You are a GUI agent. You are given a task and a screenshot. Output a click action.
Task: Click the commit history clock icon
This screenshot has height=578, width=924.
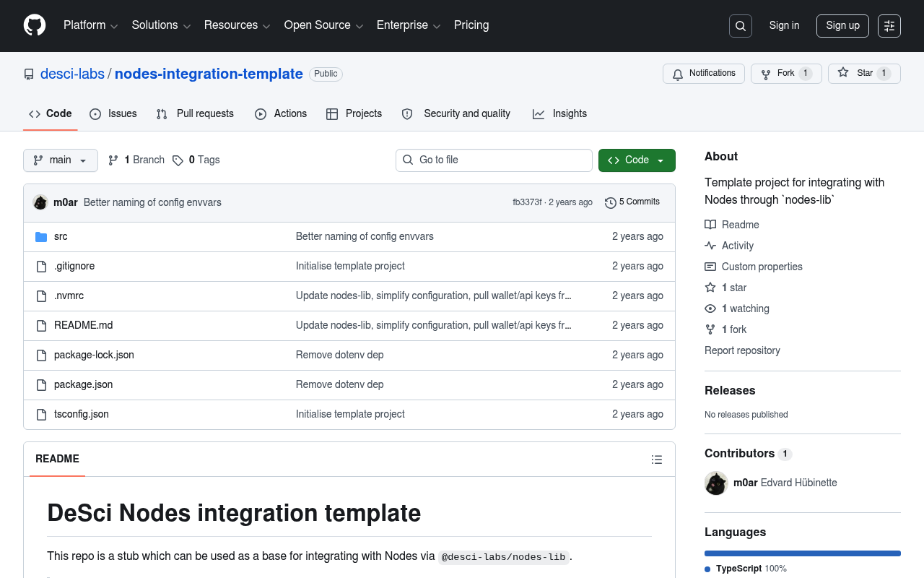click(x=611, y=203)
